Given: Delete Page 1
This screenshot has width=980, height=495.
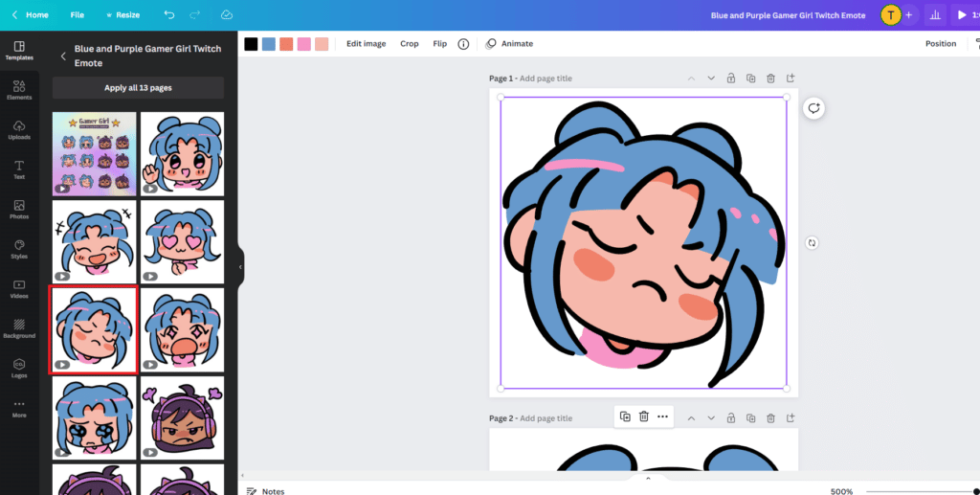Looking at the screenshot, I should pyautogui.click(x=770, y=79).
